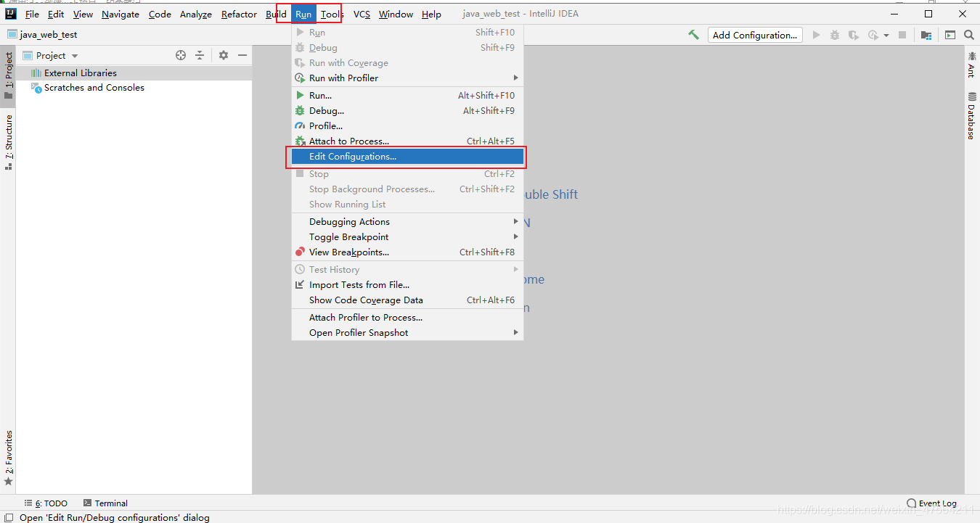Open the Ant tool window tab
Image resolution: width=980 pixels, height=523 pixels.
tap(971, 65)
